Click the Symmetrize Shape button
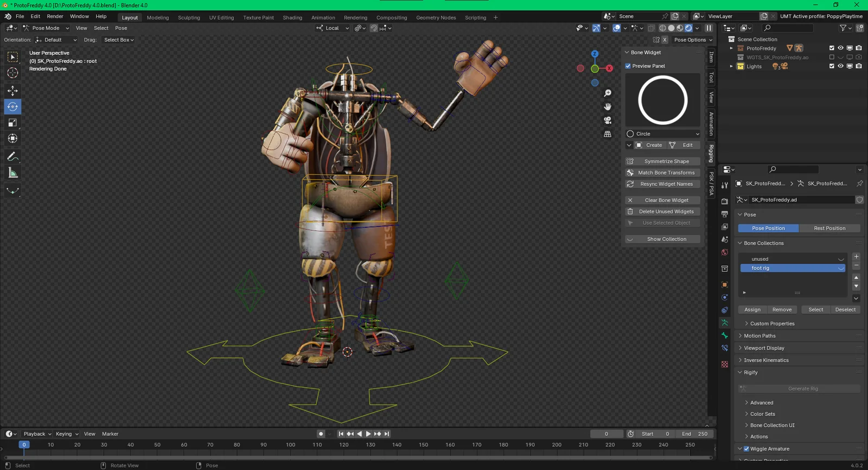868x470 pixels. tap(663, 161)
